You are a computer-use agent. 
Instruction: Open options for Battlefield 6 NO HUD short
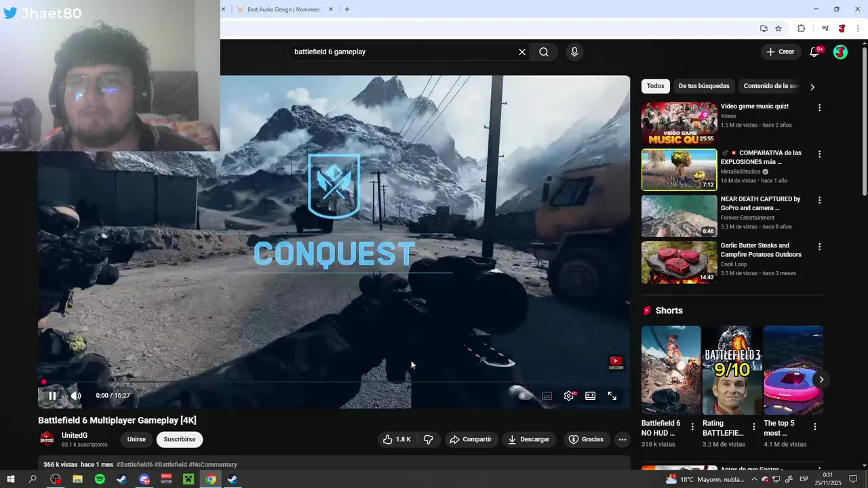click(x=692, y=427)
